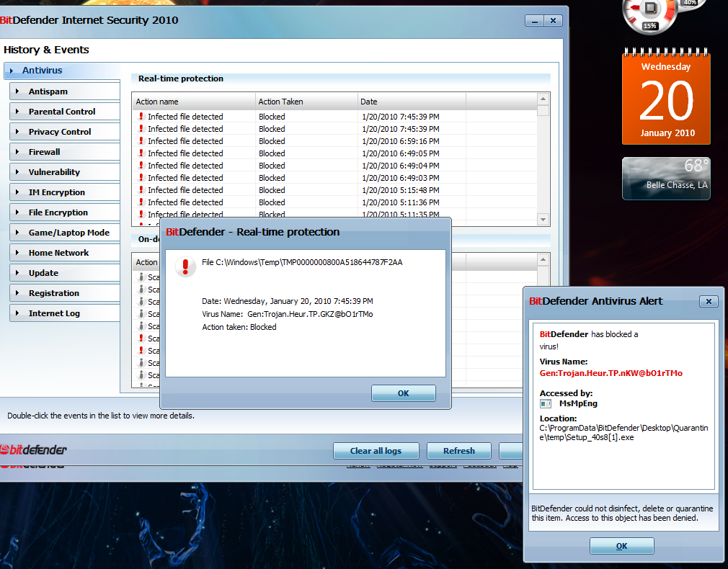Minimize BitDefender Internet Security window
Screen dimensions: 728x569
coord(534,21)
